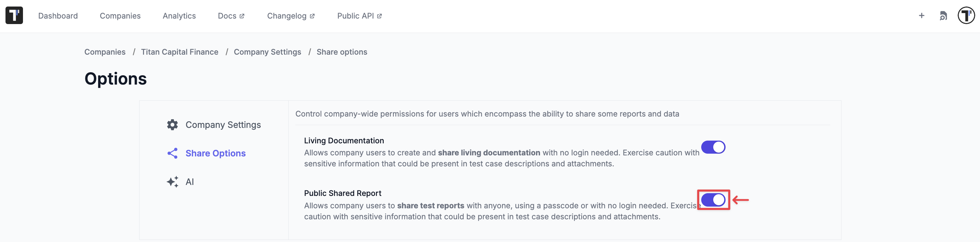The image size is (980, 242).
Task: Click the document search icon in the navbar
Action: pos(943,15)
